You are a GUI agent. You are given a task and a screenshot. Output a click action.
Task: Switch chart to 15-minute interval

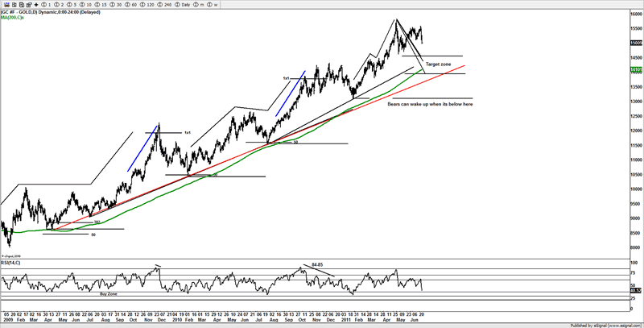(x=100, y=5)
